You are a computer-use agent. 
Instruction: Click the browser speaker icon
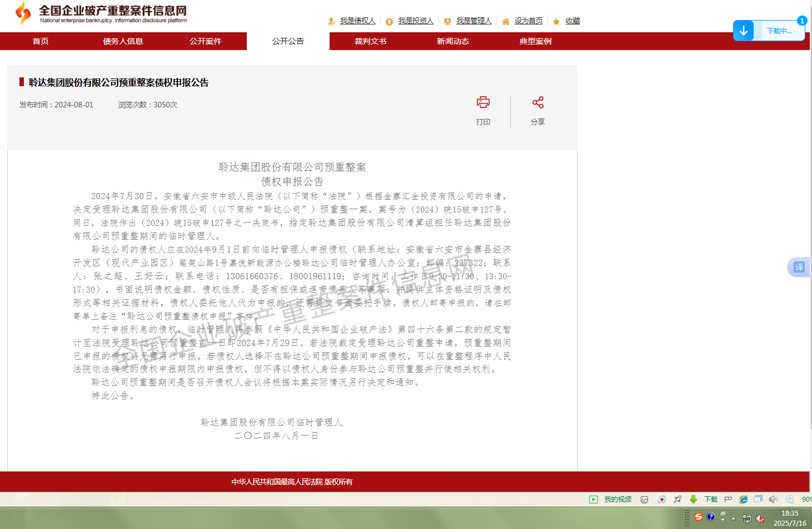point(773,500)
